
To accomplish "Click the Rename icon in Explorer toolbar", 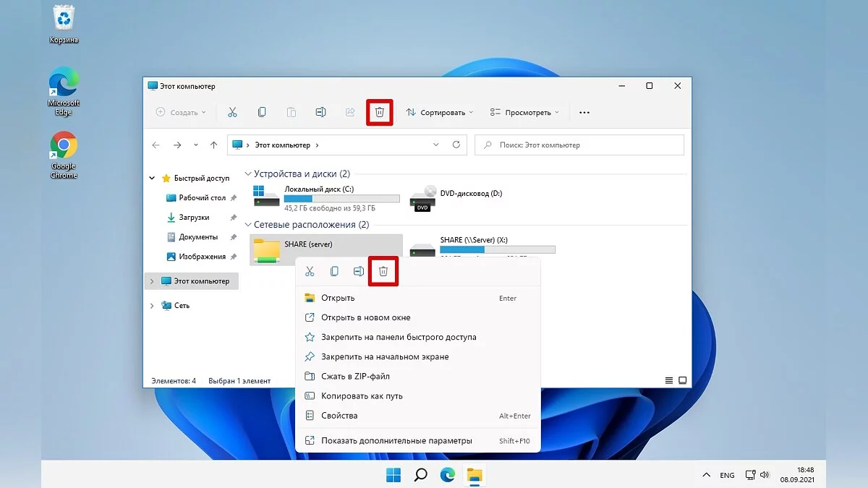I will 320,112.
